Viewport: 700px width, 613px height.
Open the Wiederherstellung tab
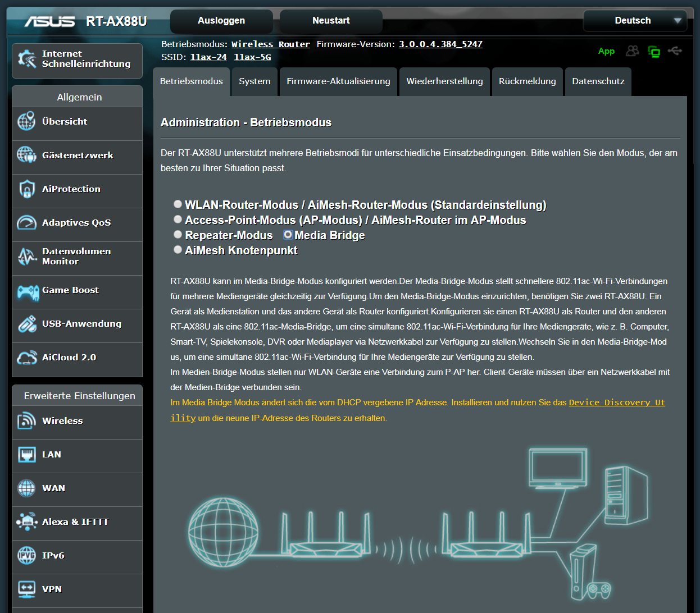(x=444, y=81)
